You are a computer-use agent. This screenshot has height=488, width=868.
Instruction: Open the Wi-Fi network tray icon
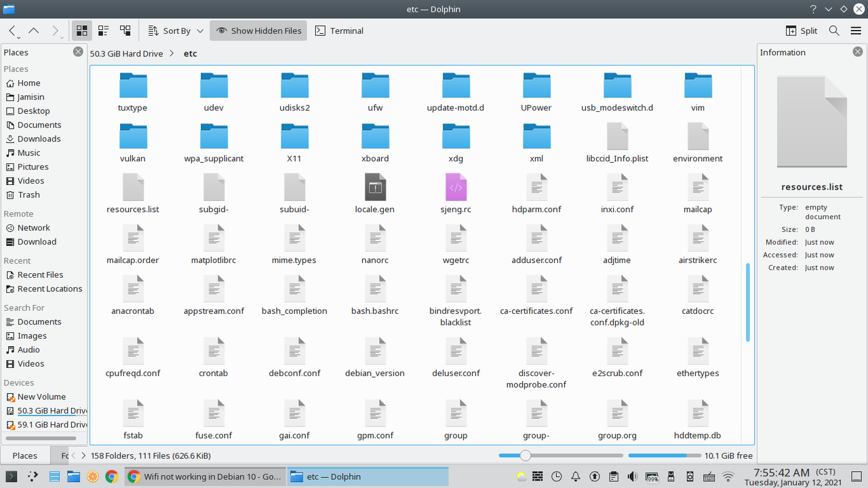728,476
